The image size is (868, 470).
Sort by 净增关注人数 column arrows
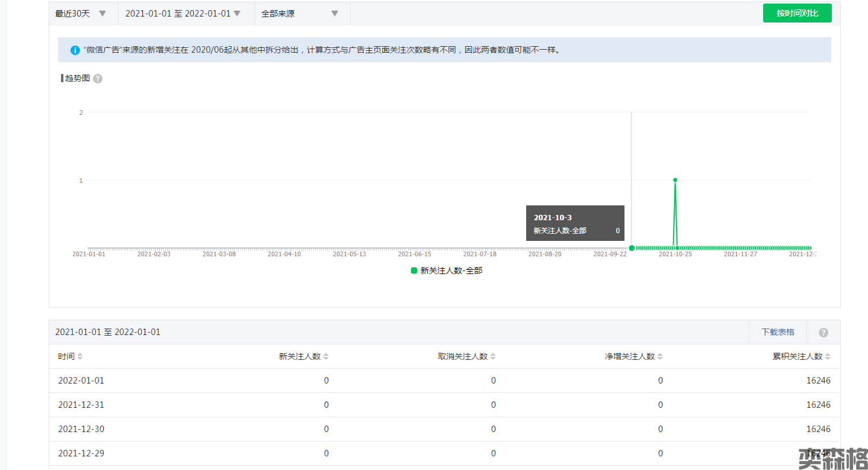(660, 356)
